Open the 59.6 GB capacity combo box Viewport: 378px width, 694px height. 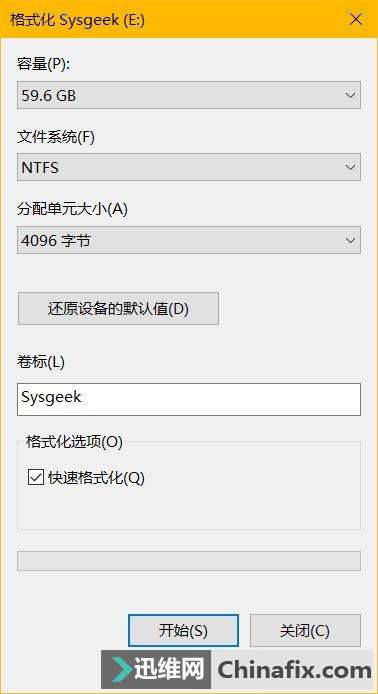pos(189,95)
